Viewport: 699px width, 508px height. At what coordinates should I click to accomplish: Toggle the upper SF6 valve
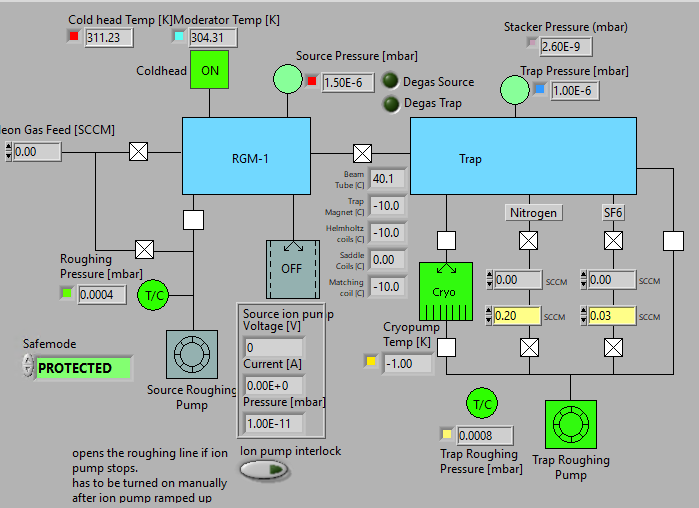(613, 241)
